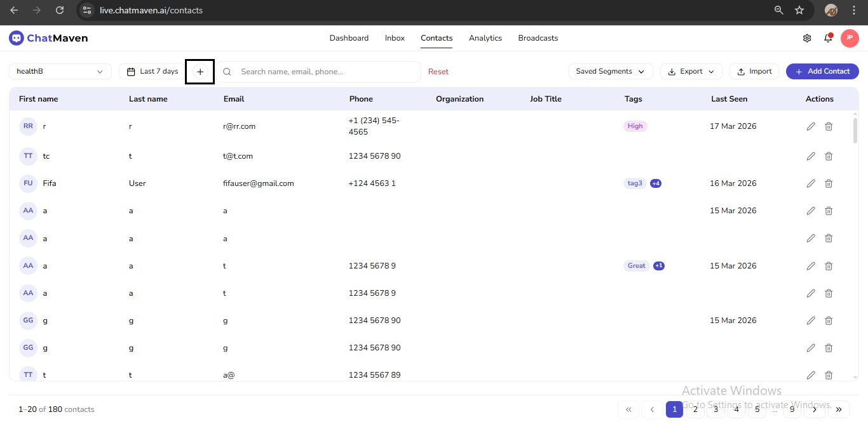Image resolution: width=868 pixels, height=424 pixels.
Task: Open the Export dropdown menu
Action: coord(691,71)
